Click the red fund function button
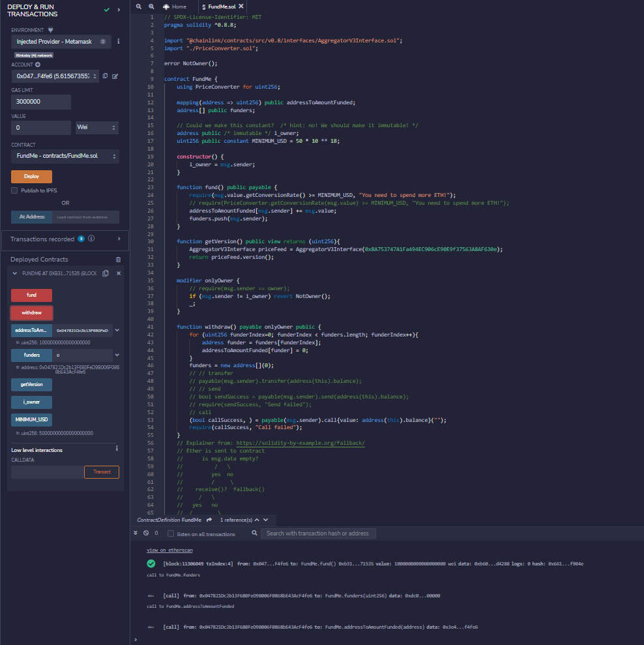 coord(32,295)
